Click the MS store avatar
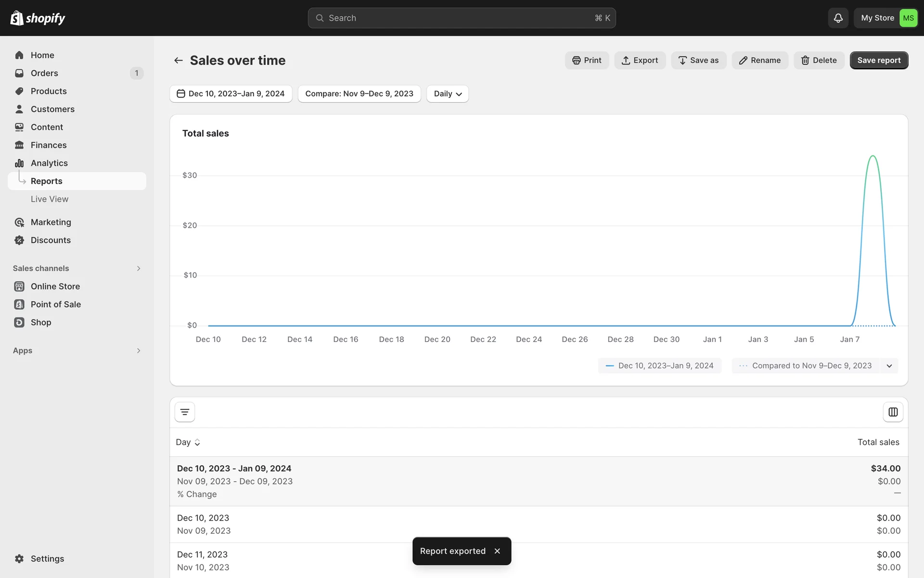Image resolution: width=924 pixels, height=578 pixels. pos(908,18)
